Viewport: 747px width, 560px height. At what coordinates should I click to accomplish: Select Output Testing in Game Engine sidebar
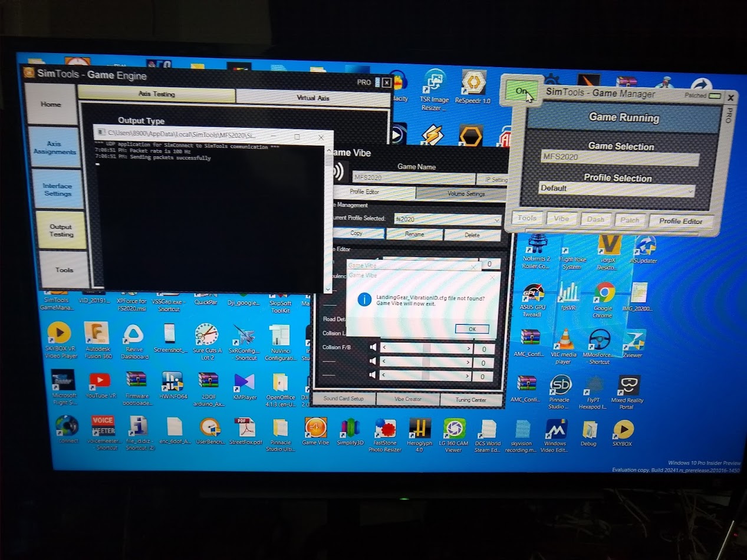point(61,230)
